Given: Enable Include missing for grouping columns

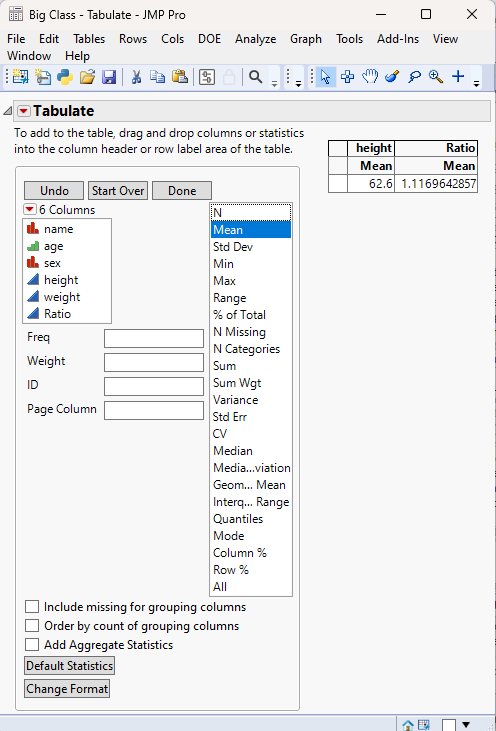Looking at the screenshot, I should click(32, 607).
